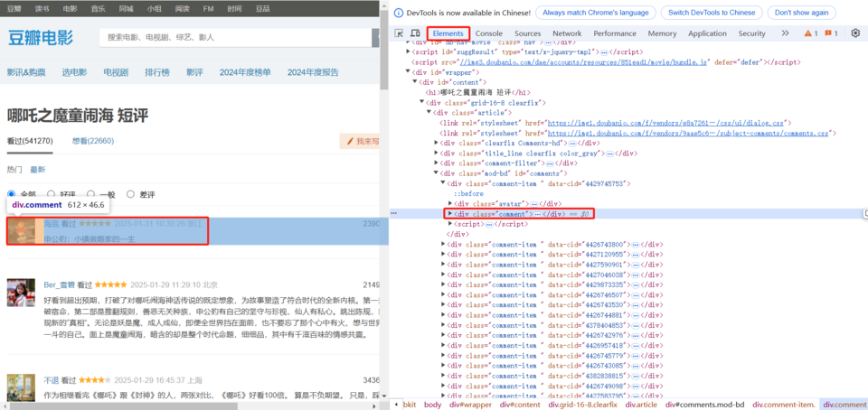Select div#comments.mod-bd in breadcrumb bar
The height and width of the screenshot is (410, 868).
coord(704,405)
